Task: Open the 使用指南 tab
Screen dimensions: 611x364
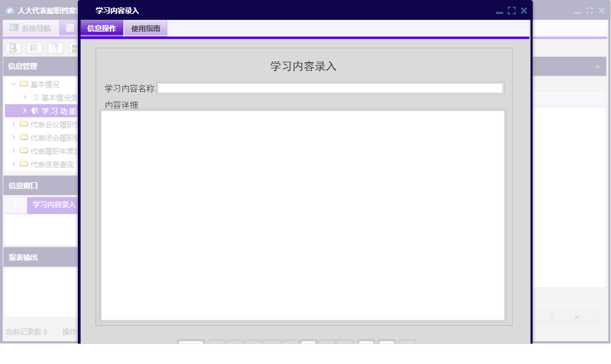Action: pyautogui.click(x=146, y=28)
